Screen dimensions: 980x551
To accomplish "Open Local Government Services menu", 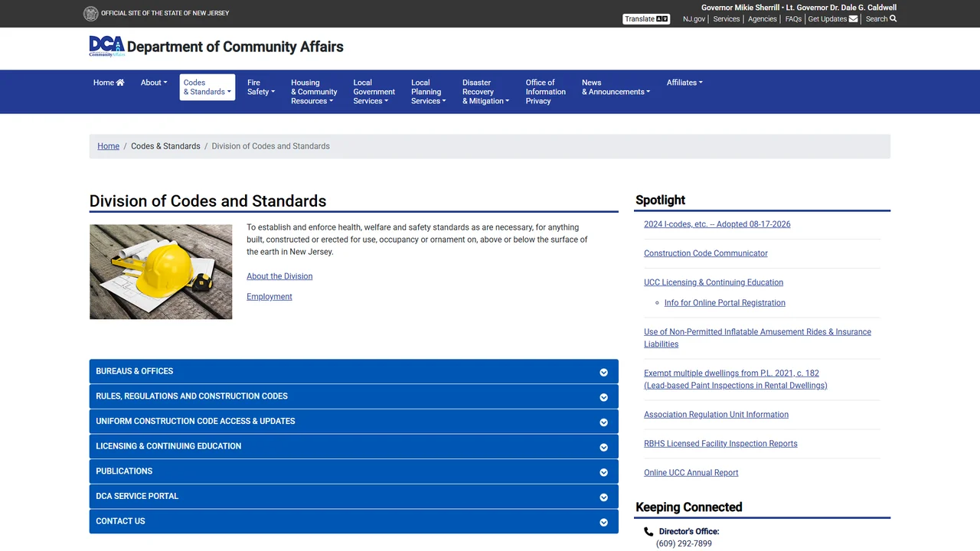I will 374,92.
